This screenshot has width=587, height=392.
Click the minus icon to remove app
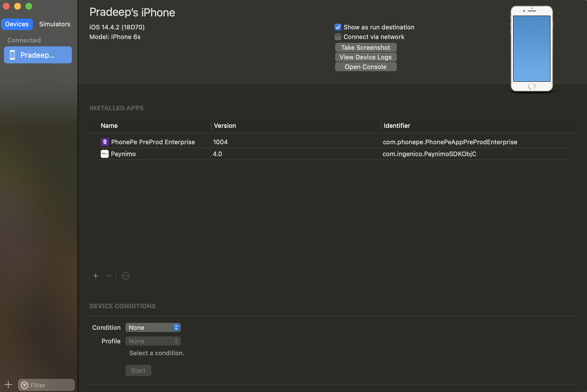[109, 276]
